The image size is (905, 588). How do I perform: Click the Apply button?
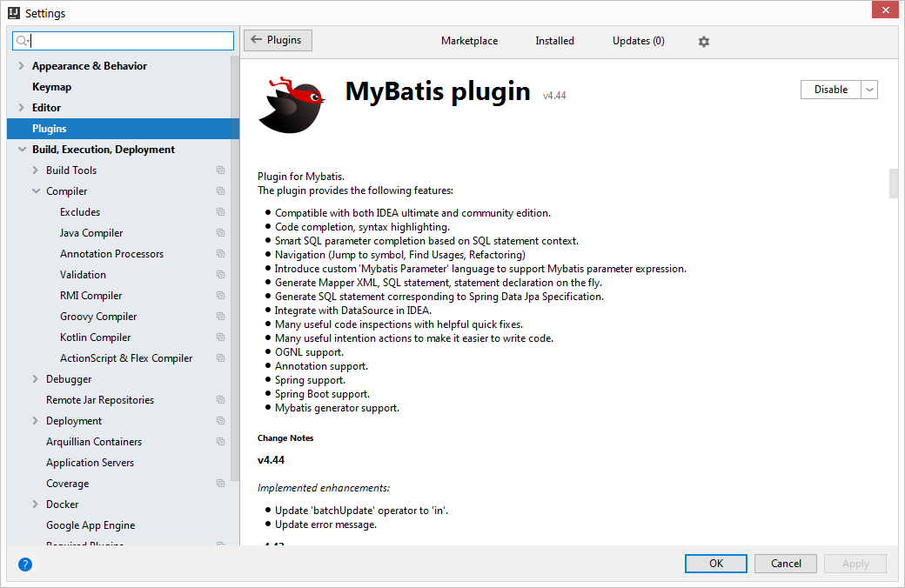click(x=855, y=563)
